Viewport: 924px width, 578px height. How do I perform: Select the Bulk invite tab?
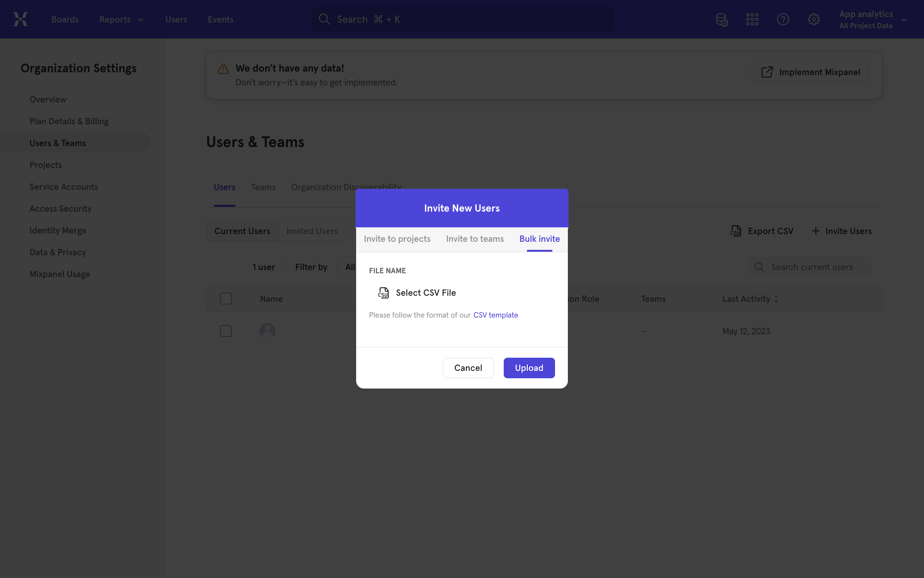[x=540, y=239]
